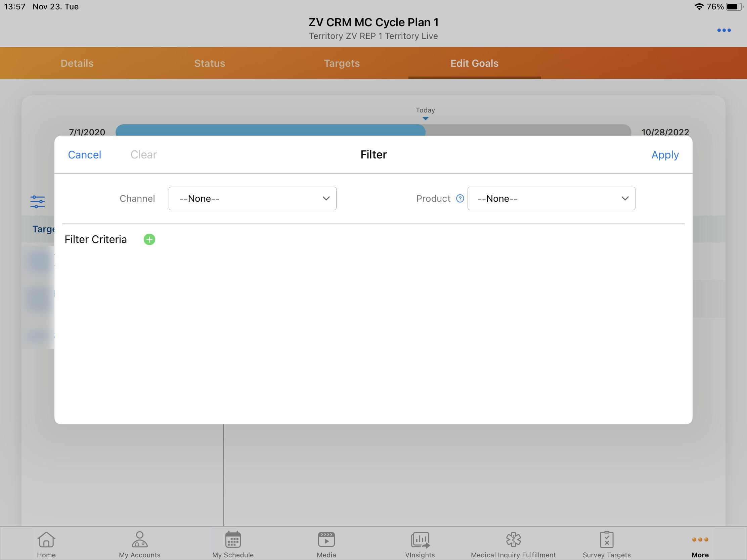
Task: Open the Product dropdown
Action: 551,198
